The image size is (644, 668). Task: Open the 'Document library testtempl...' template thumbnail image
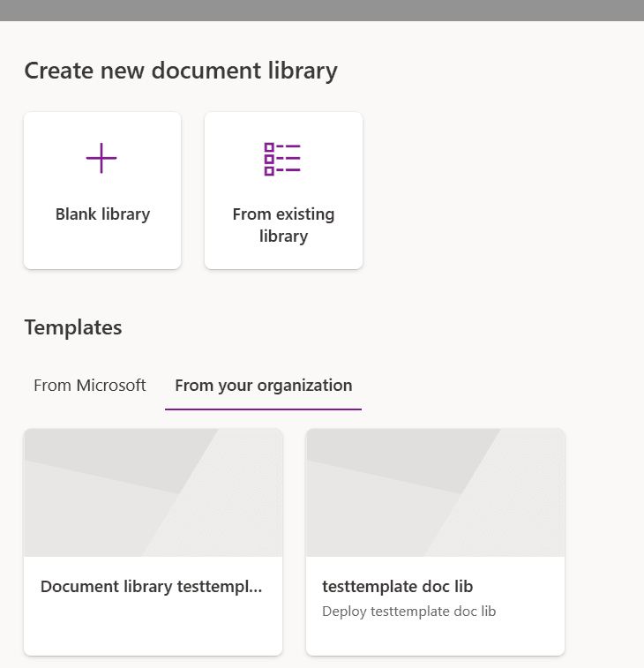(153, 492)
